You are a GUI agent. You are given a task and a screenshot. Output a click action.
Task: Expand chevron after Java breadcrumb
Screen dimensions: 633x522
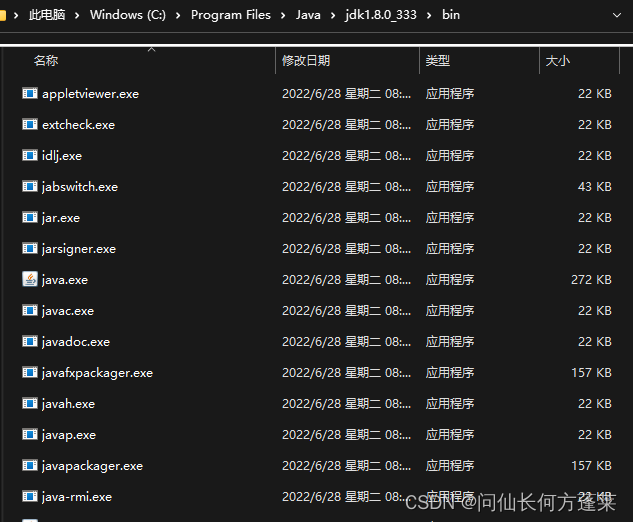333,15
